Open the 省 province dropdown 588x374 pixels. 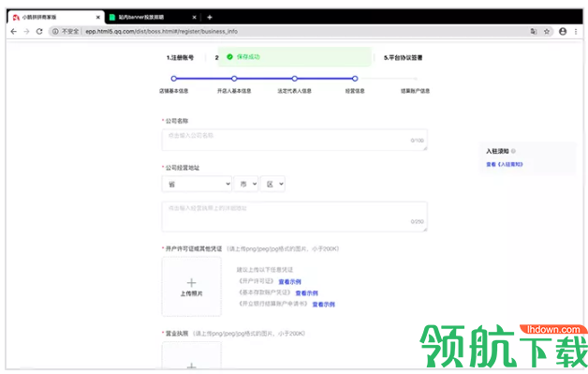(x=197, y=184)
